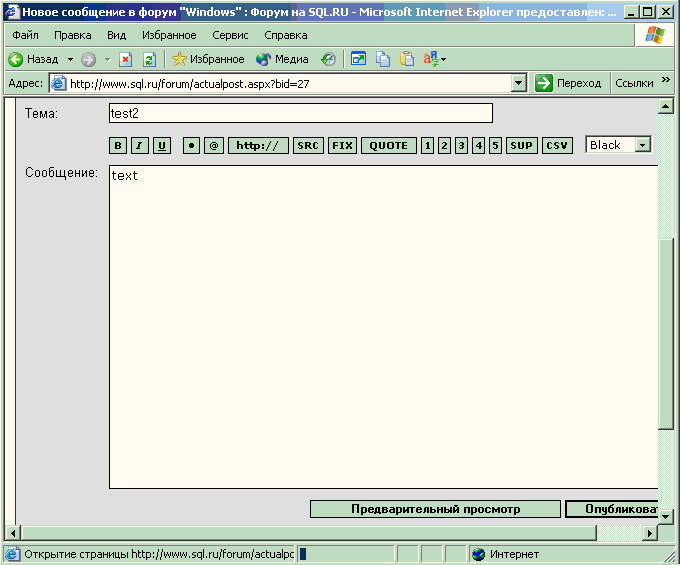Click the italic I formatting button
The height and width of the screenshot is (565, 680).
139,146
